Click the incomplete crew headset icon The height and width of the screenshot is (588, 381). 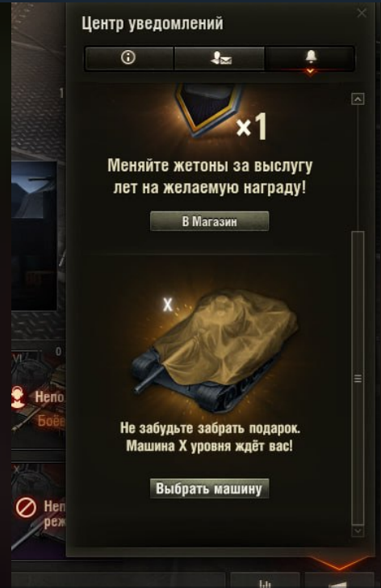coord(18,397)
